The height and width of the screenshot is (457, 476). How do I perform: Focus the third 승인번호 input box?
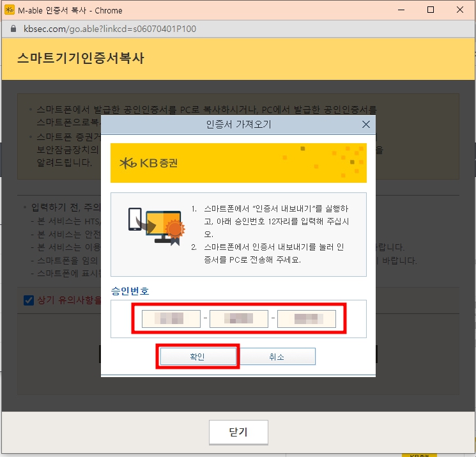[307, 318]
